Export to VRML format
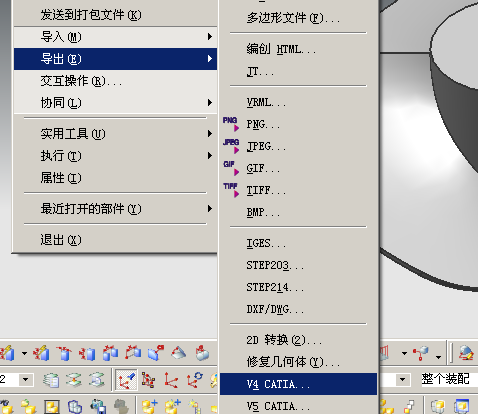 coord(298,102)
